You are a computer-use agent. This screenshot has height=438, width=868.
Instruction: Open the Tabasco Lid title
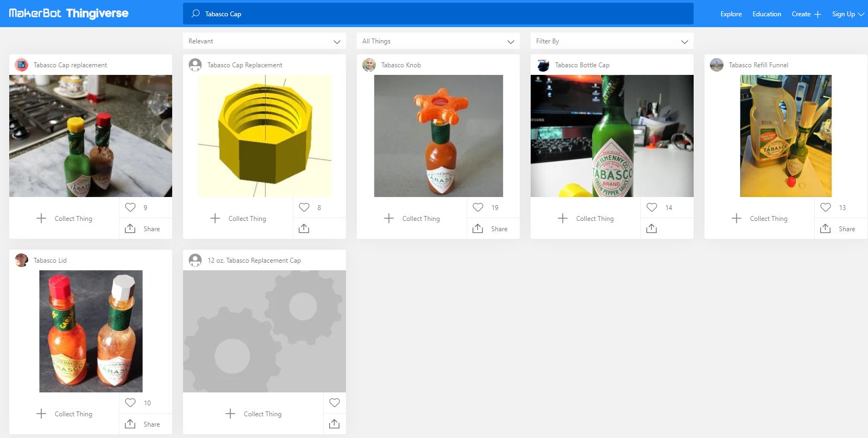(50, 261)
